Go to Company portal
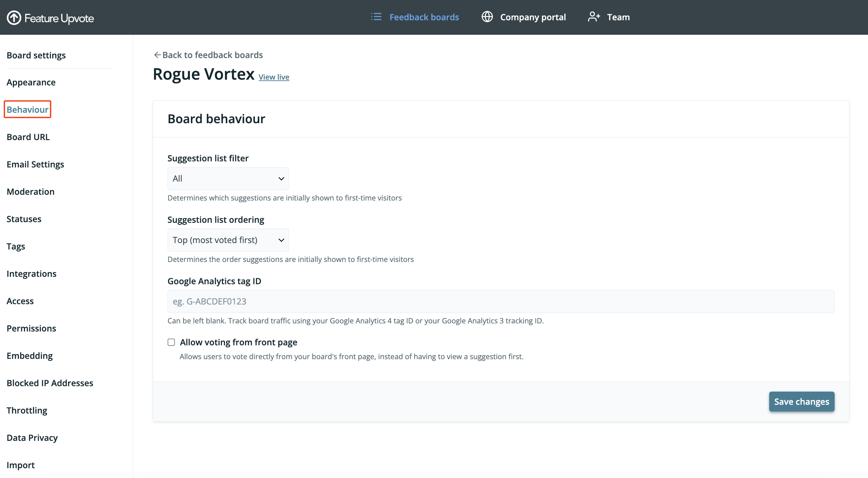The image size is (868, 478). tap(533, 17)
